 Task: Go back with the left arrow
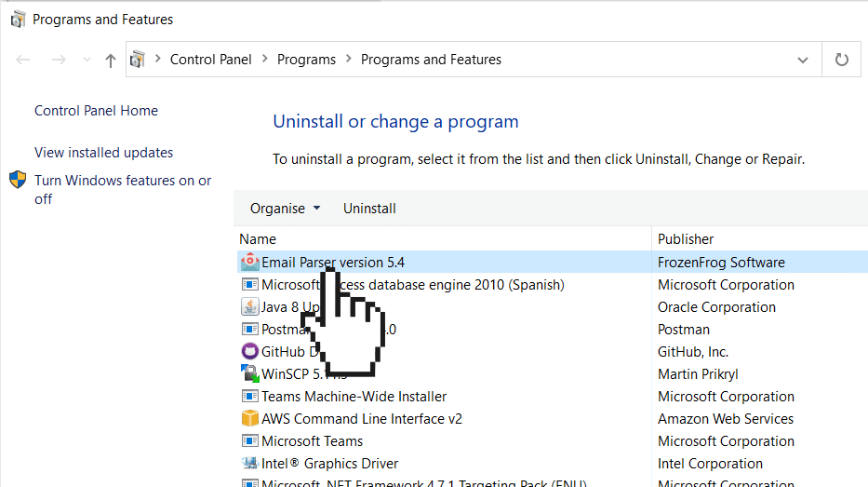click(x=22, y=60)
